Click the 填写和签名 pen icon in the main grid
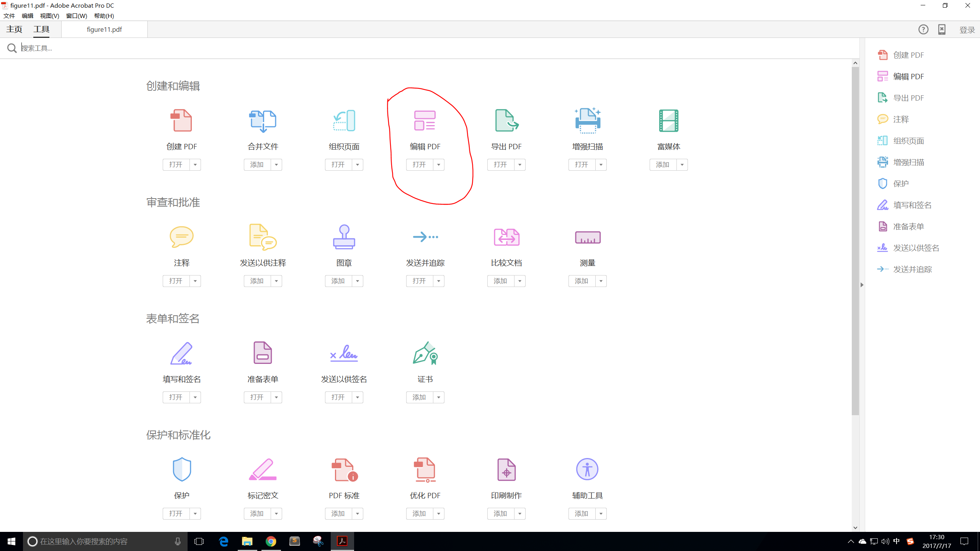 pyautogui.click(x=181, y=353)
